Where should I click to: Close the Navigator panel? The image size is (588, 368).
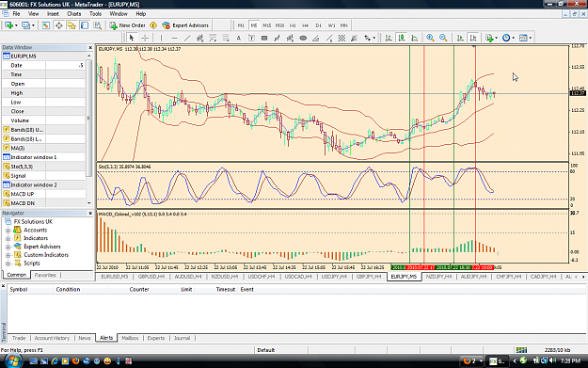coord(90,213)
